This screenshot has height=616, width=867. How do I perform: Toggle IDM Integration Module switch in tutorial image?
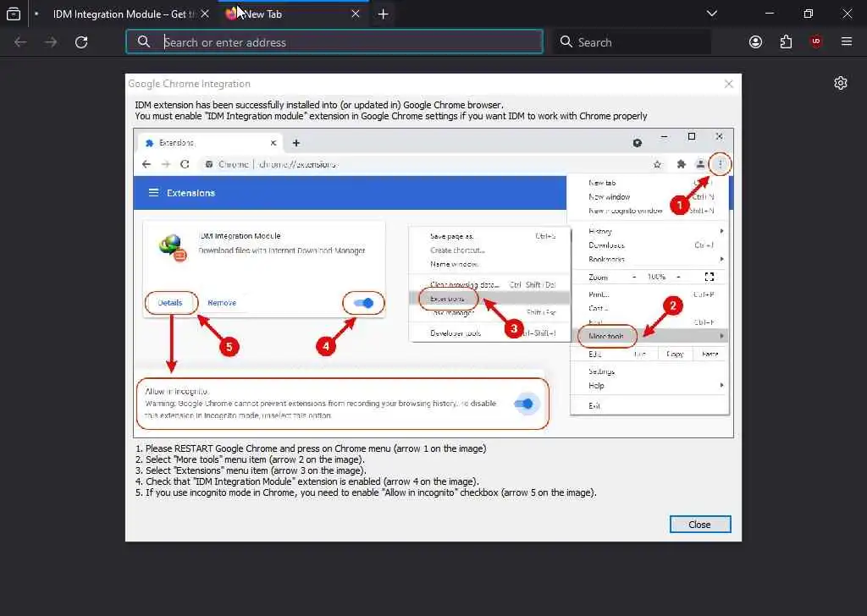364,303
